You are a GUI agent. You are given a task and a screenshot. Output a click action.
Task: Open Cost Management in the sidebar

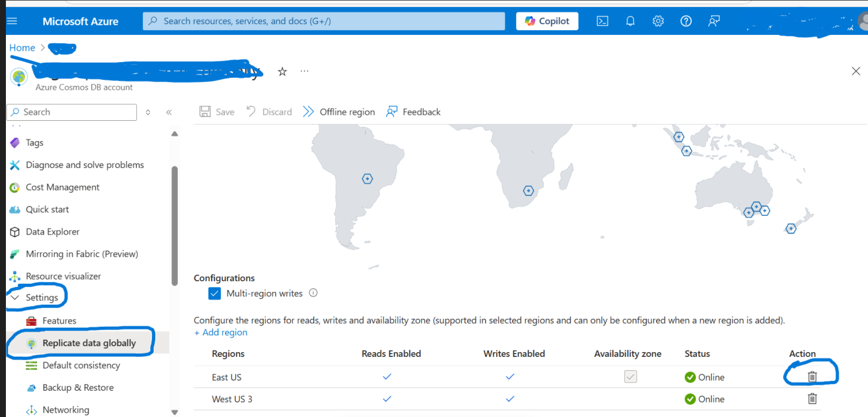tap(62, 187)
